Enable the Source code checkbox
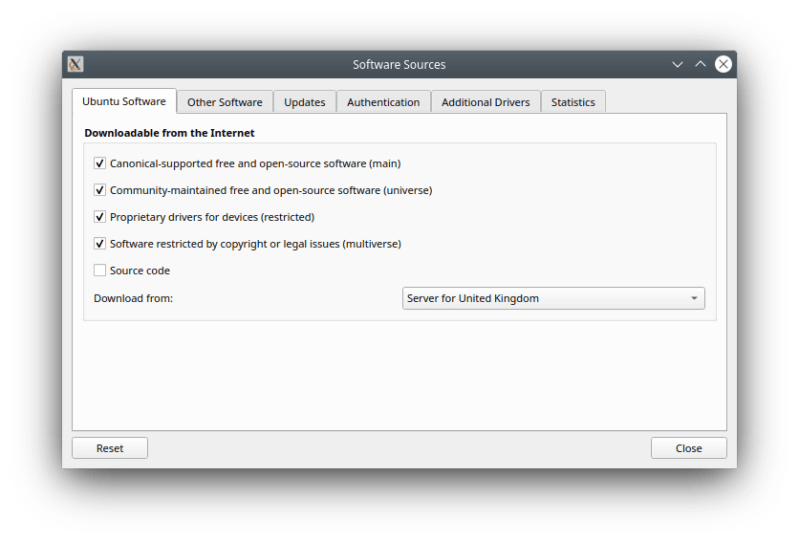 (99, 270)
